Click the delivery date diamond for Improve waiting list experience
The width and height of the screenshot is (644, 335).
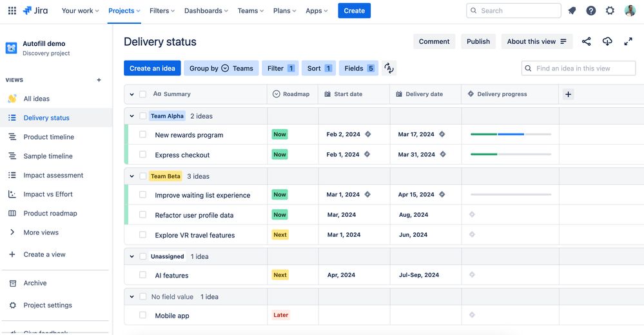pos(442,194)
